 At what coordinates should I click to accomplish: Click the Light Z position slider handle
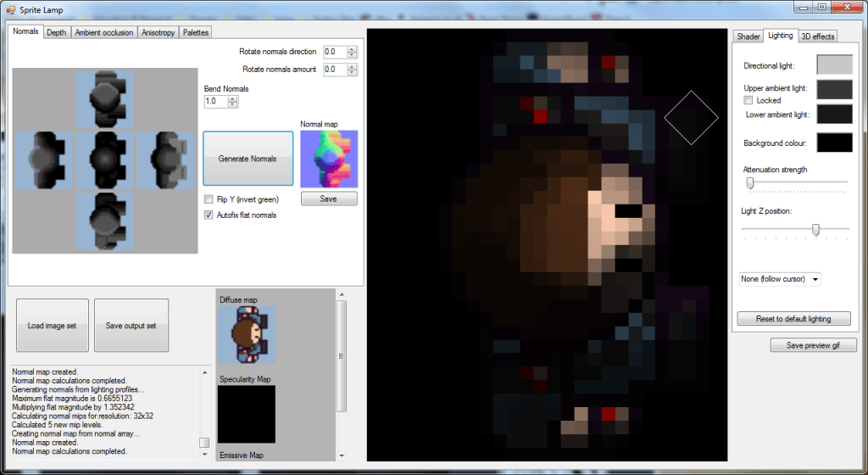(815, 229)
